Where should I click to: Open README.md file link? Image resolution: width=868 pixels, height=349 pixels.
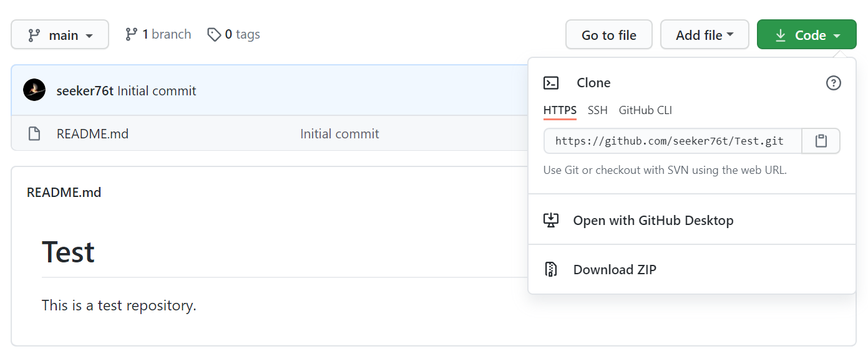tap(92, 133)
